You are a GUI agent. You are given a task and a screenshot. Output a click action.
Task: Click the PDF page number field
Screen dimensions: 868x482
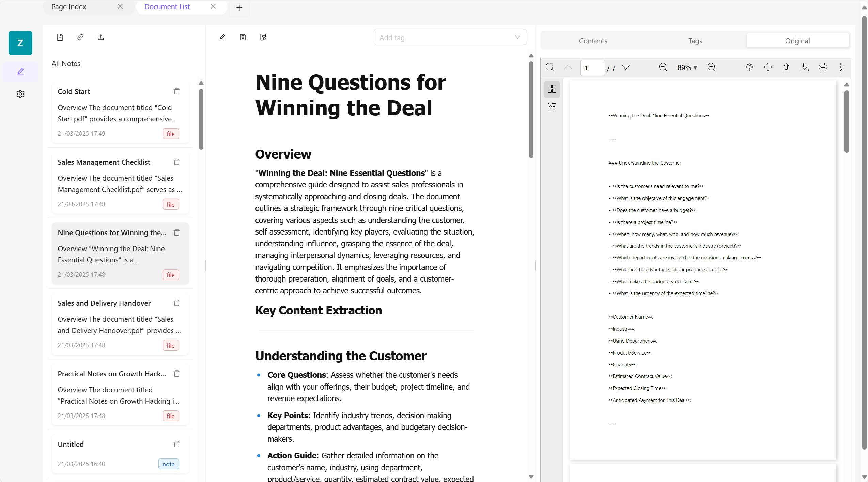592,68
